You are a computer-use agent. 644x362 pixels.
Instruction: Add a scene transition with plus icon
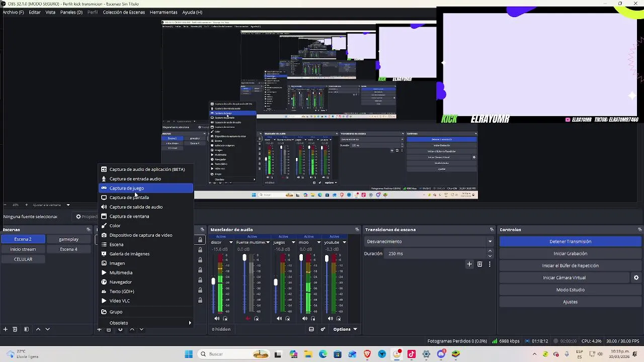[x=469, y=264]
